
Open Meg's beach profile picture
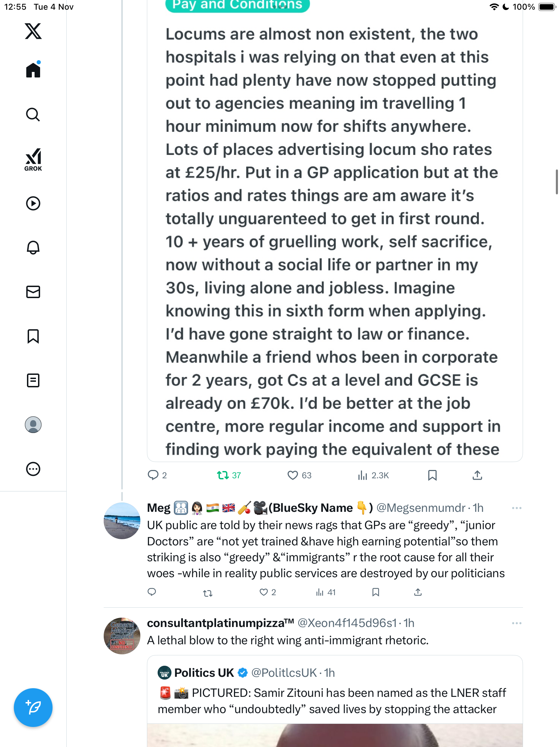122,521
